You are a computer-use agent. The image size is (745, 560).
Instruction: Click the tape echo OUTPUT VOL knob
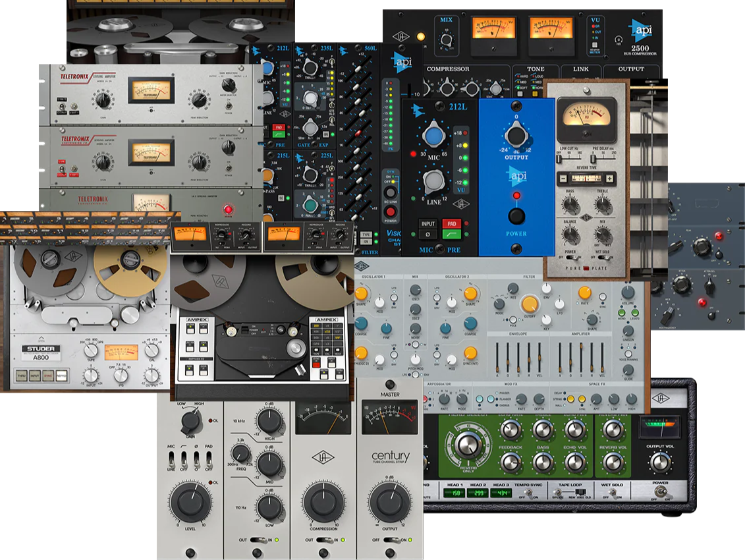pos(660,462)
